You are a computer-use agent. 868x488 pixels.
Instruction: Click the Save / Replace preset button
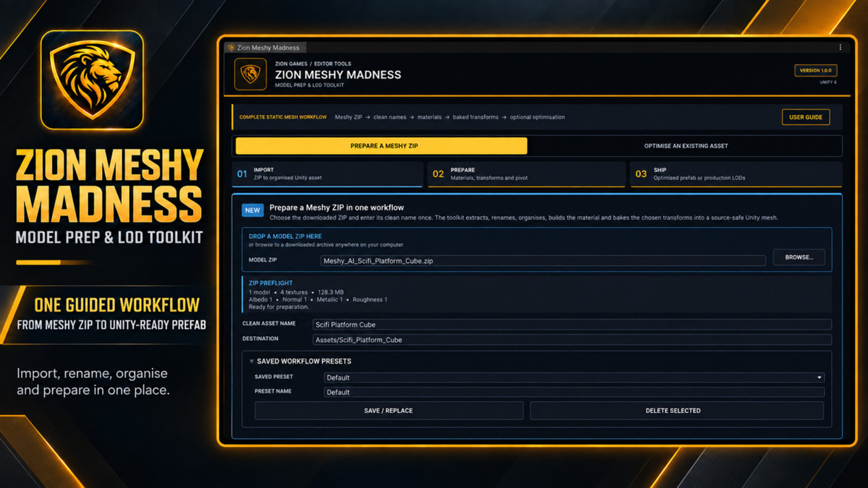pos(388,411)
